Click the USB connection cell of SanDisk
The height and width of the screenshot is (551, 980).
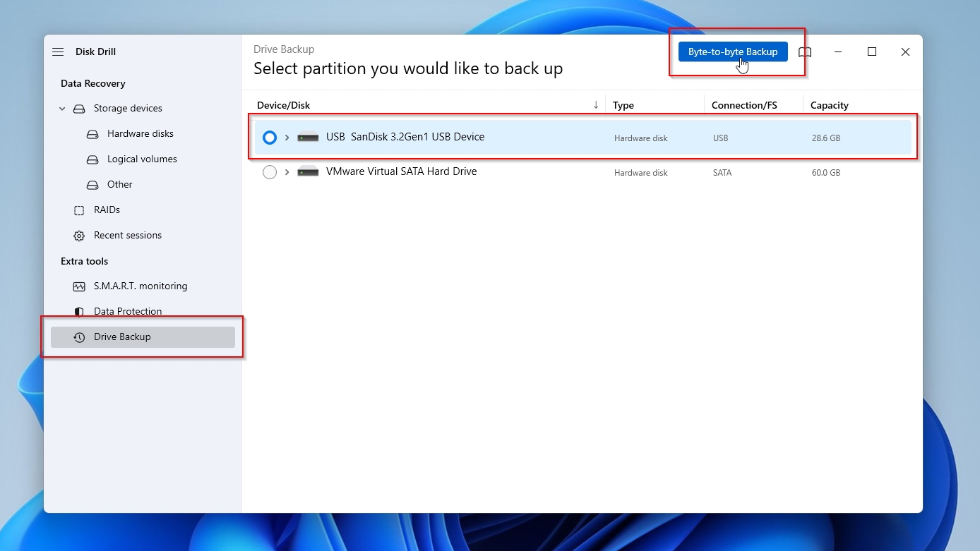click(x=721, y=138)
